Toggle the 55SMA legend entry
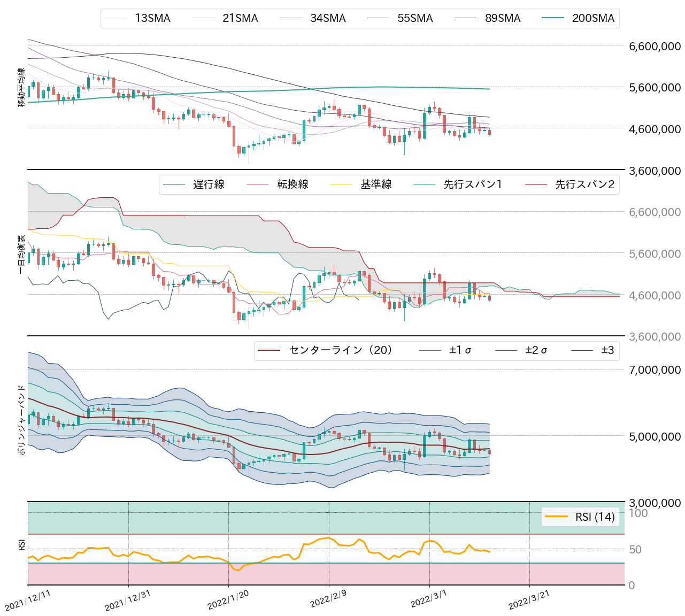The height and width of the screenshot is (616, 685). (415, 18)
